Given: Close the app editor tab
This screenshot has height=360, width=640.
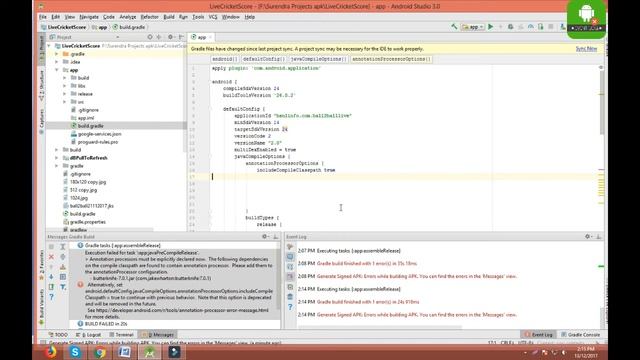Looking at the screenshot, I should tap(211, 37).
